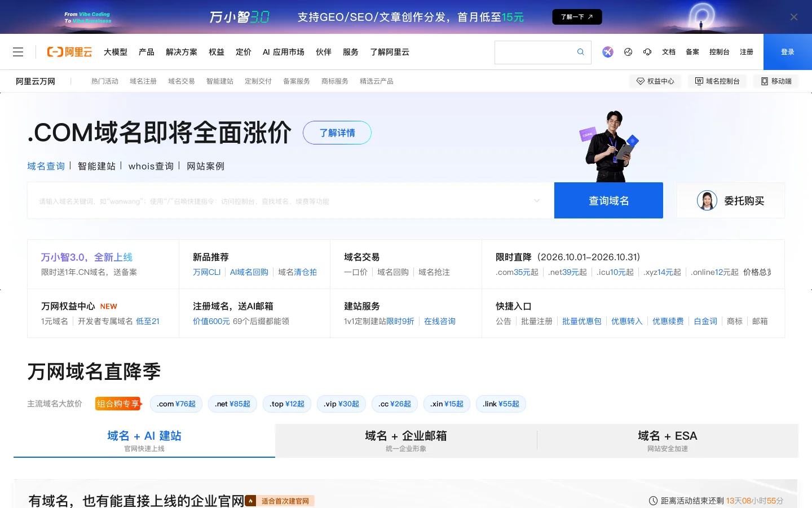Click the .vip ¥30起 price tag

341,404
